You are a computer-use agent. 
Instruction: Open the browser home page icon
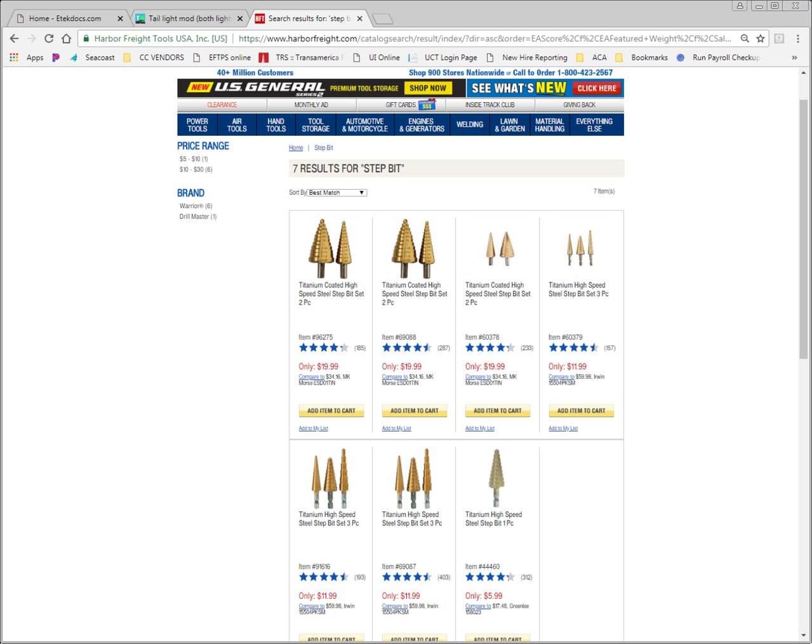[66, 38]
